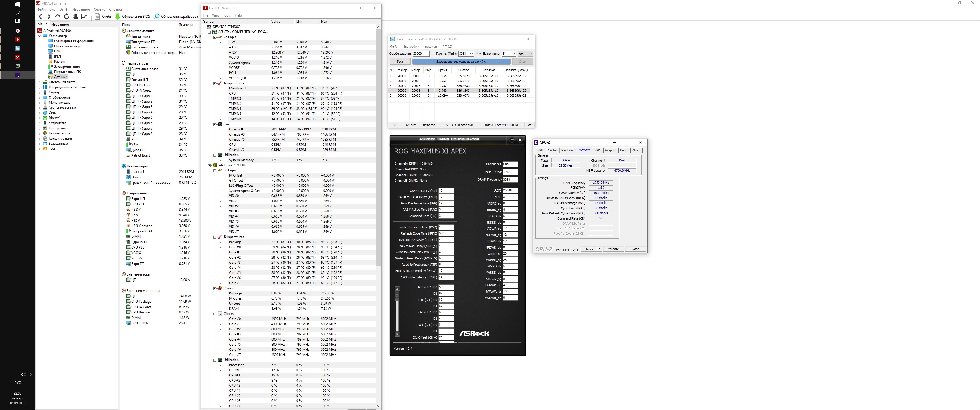Click the tREFI input field
980x410 pixels.
click(510, 190)
